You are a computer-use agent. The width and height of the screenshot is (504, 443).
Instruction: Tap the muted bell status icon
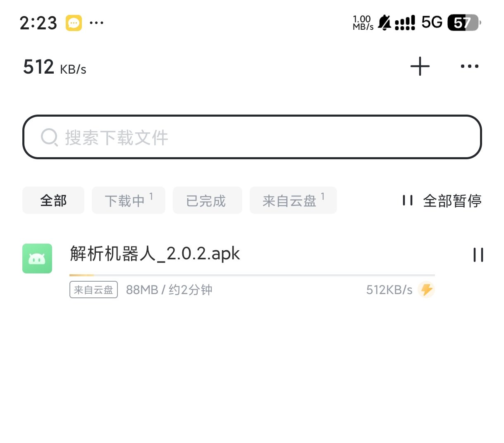pyautogui.click(x=385, y=23)
